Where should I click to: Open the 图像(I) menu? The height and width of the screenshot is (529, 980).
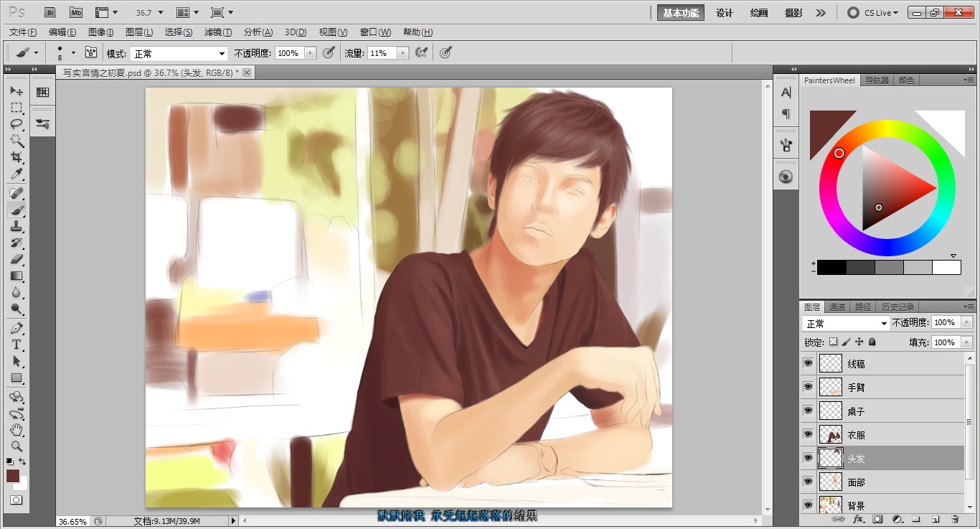(x=101, y=32)
